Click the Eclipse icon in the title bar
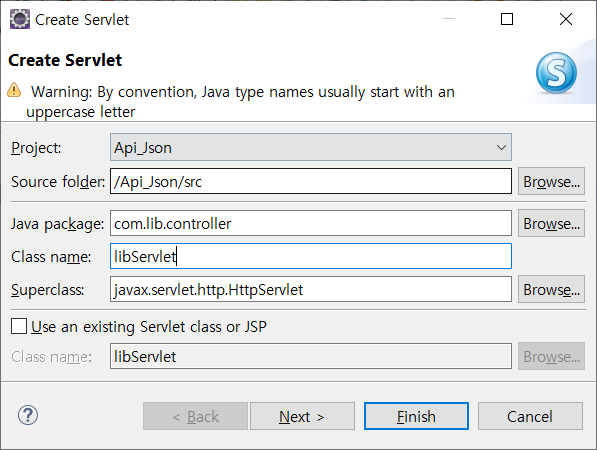This screenshot has width=597, height=450. click(19, 19)
